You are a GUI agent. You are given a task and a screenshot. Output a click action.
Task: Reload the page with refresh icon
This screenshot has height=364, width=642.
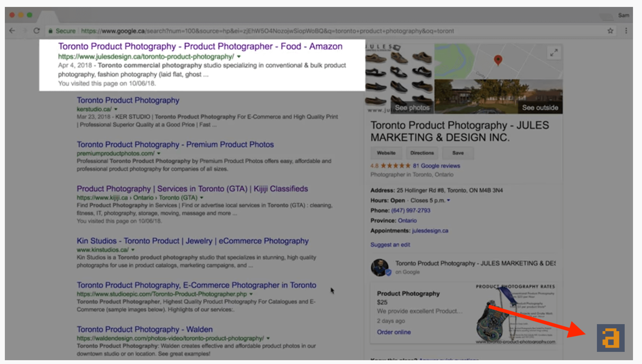(x=36, y=31)
